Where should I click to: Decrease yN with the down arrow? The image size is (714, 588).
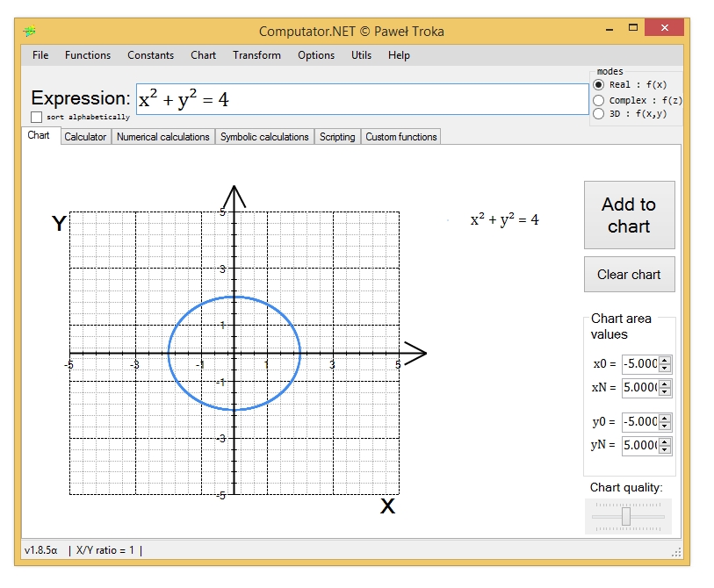(666, 448)
